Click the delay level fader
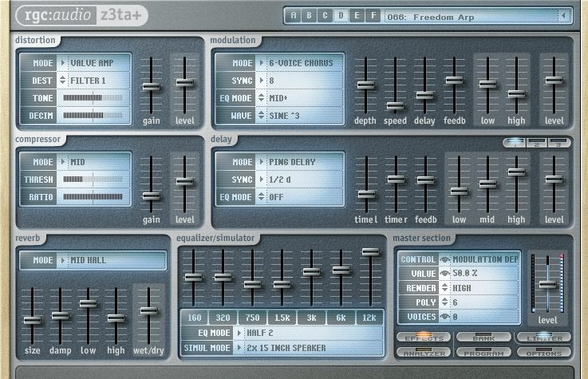 point(554,180)
